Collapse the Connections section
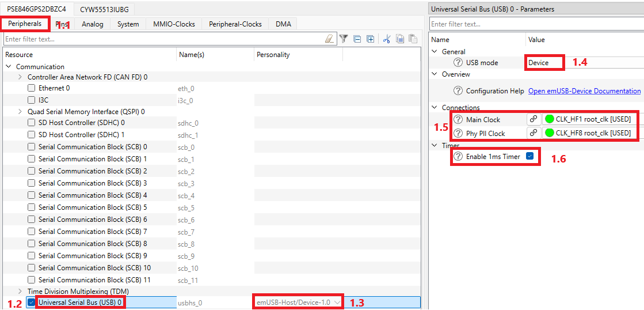The image size is (644, 310). click(x=435, y=108)
